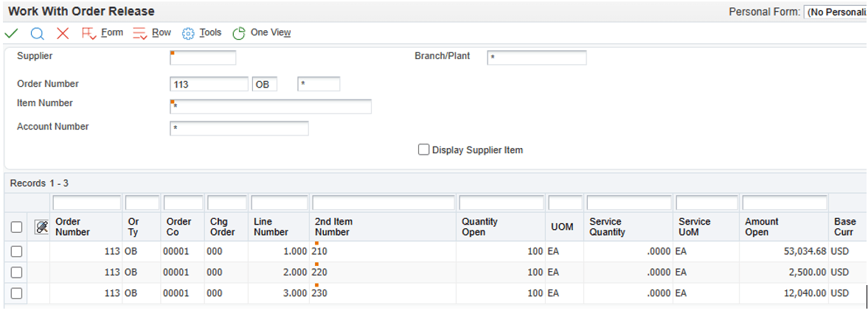
Task: Enable the Display Supplier Item checkbox
Action: (423, 150)
